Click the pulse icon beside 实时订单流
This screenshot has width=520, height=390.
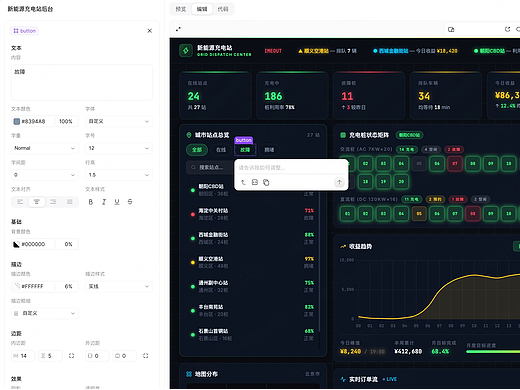click(343, 379)
